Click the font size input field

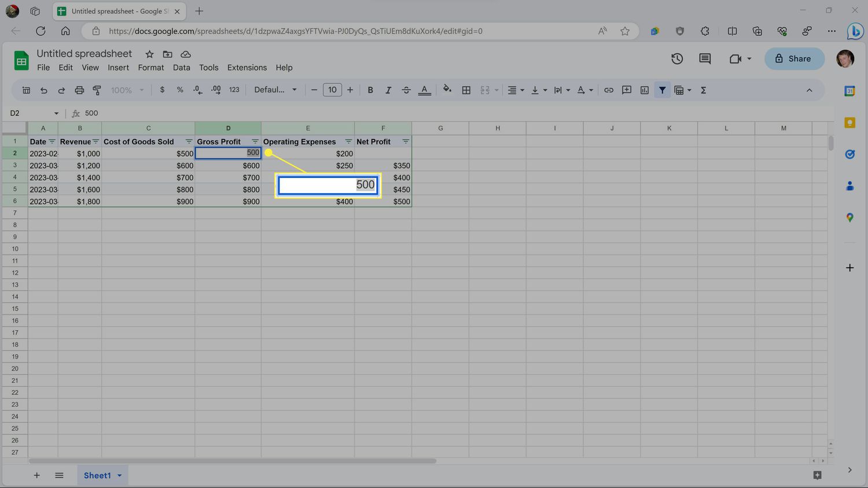coord(332,90)
